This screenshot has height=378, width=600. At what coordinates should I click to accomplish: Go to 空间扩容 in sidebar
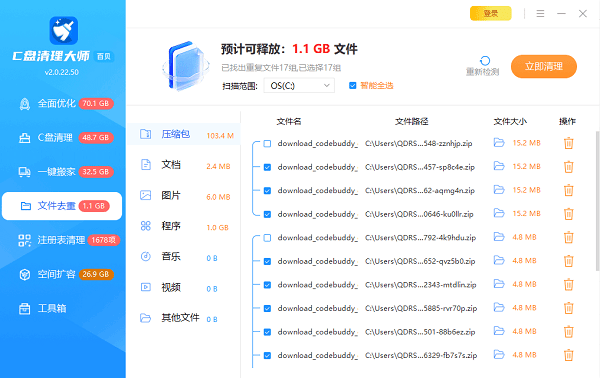(62, 274)
